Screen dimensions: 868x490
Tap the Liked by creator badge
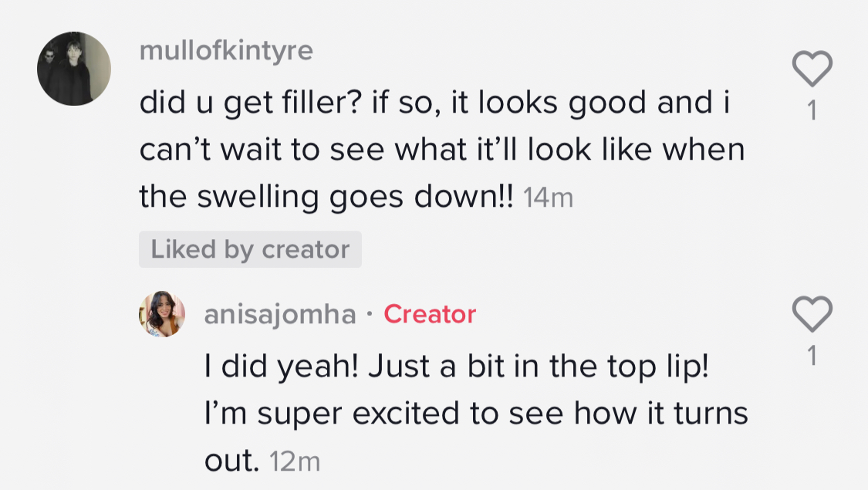point(250,249)
